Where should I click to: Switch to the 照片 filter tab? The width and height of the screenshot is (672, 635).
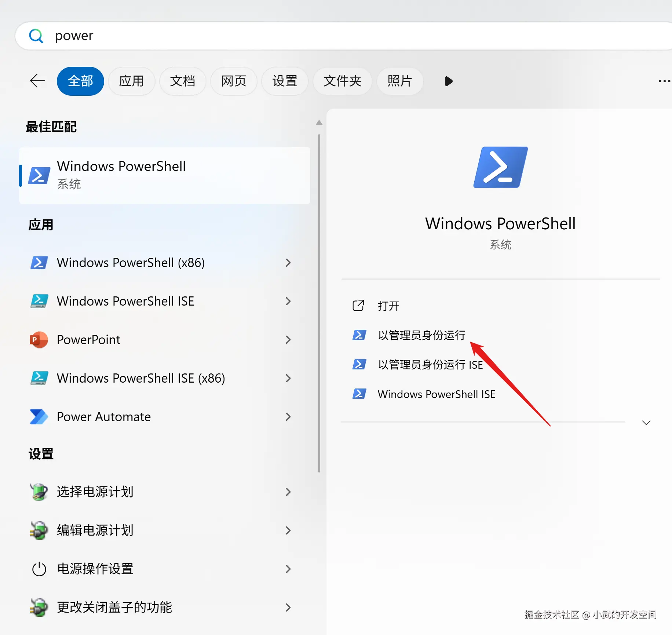[400, 81]
